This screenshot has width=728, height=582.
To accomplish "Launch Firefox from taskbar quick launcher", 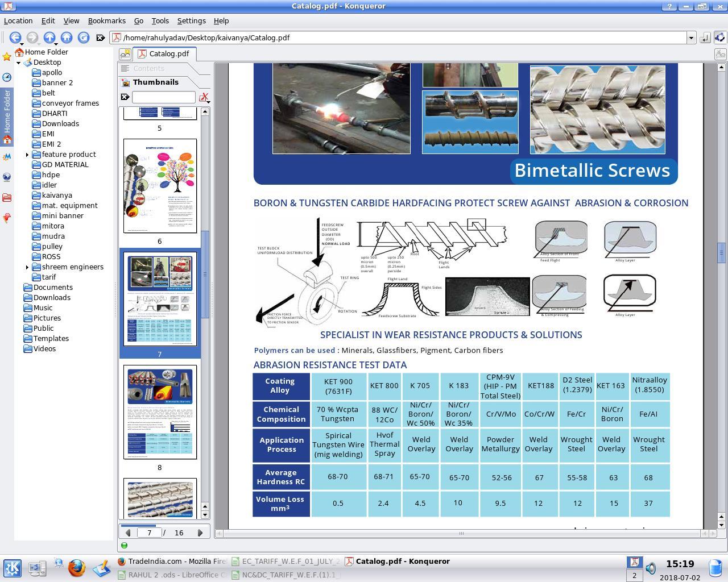I will coord(76,568).
